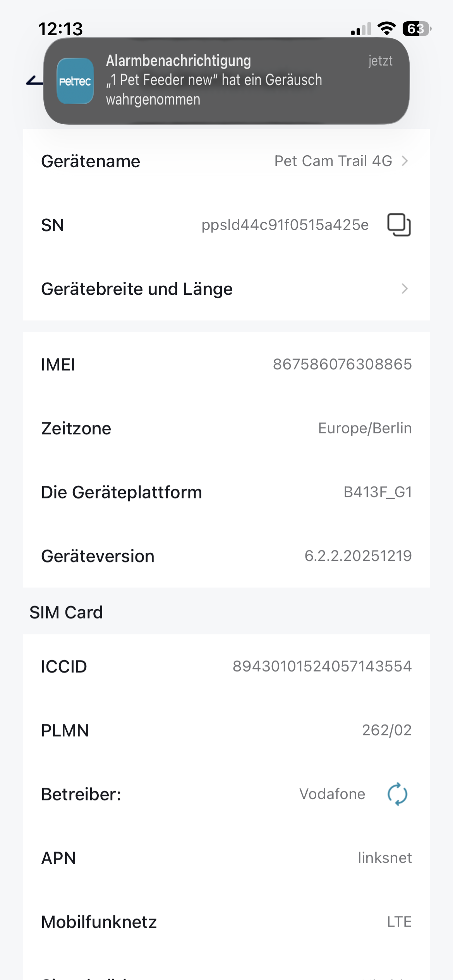
Task: Tap the Geräteversion 6.2.2.20251219 value
Action: pyautogui.click(x=358, y=556)
